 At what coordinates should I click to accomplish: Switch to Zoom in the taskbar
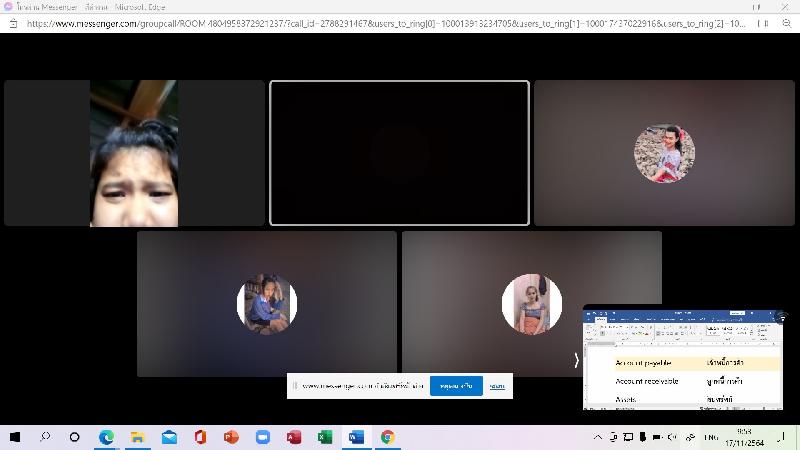pos(263,437)
